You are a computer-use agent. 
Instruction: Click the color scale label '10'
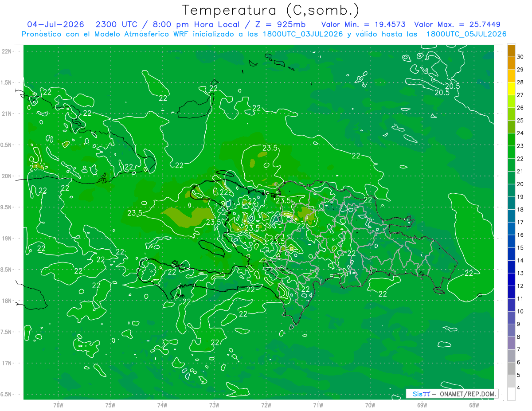(520, 312)
